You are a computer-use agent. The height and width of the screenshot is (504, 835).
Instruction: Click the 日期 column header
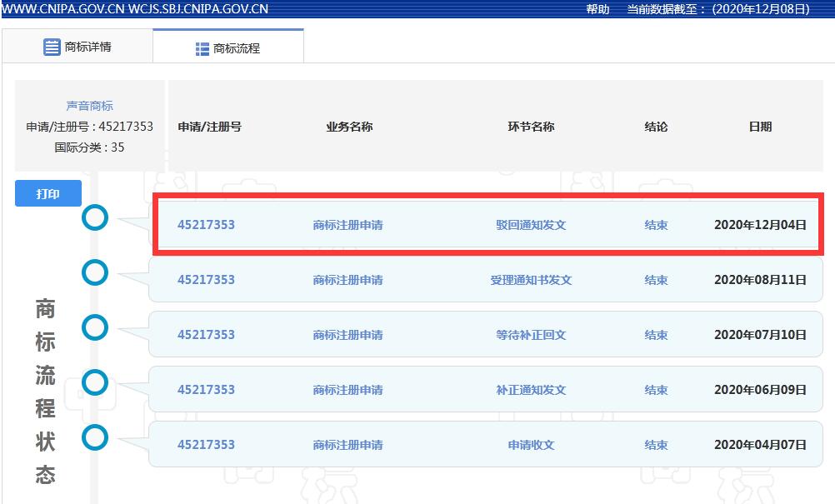[759, 127]
